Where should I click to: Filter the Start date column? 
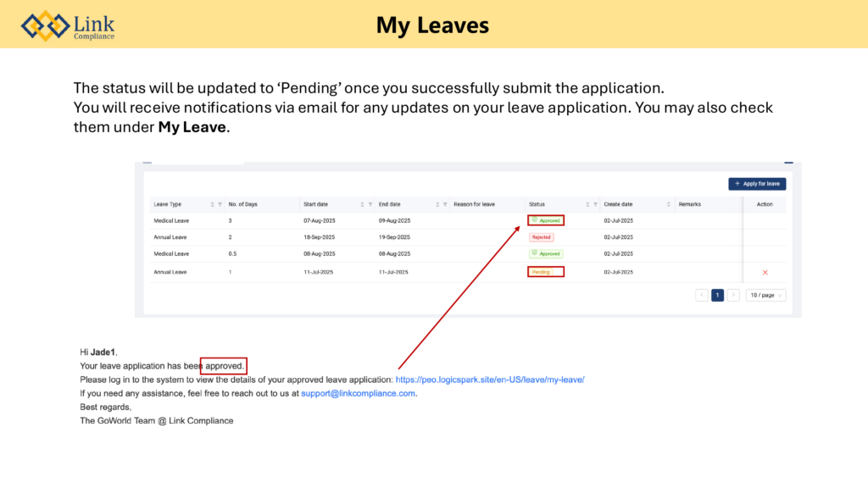[370, 204]
